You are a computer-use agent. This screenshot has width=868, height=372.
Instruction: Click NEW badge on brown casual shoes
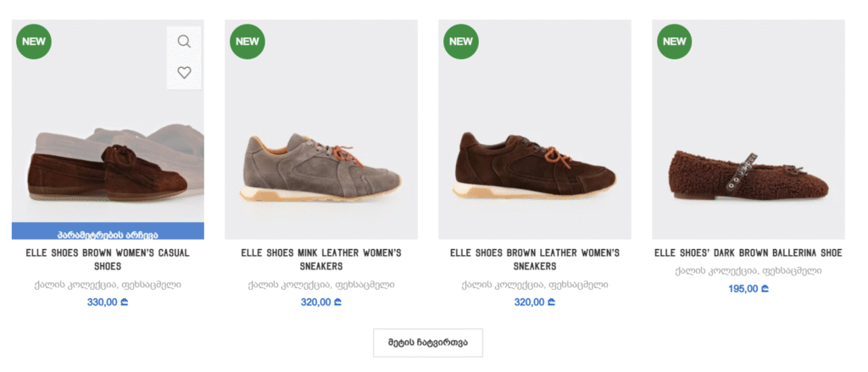[33, 41]
